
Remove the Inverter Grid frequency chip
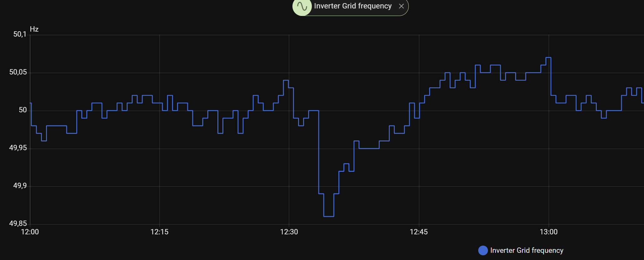click(401, 6)
